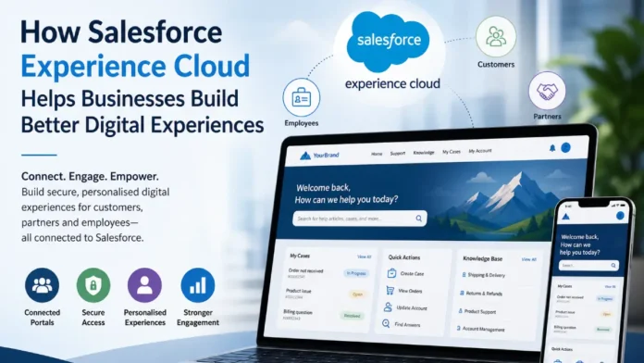Open notifications bell on laptop screen

pyautogui.click(x=552, y=148)
